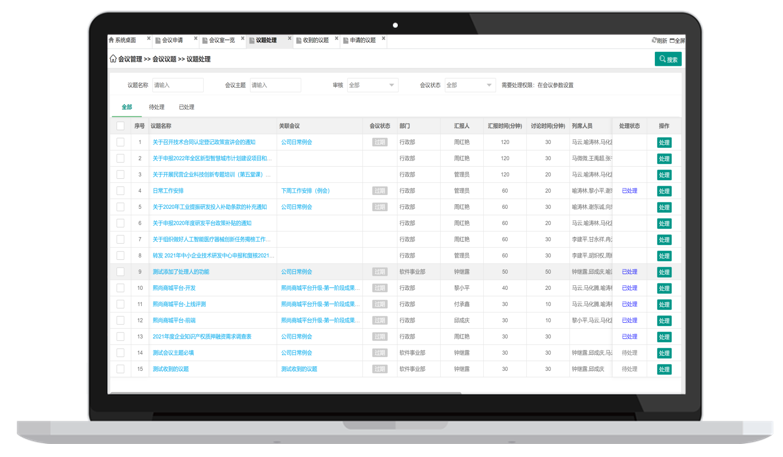Select the 待处理 filter tab

coord(156,107)
